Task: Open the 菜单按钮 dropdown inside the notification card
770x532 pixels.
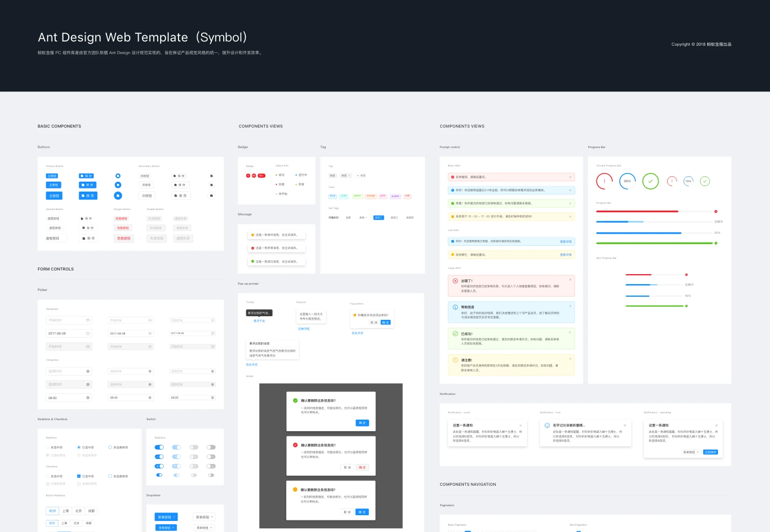Action: tap(691, 452)
